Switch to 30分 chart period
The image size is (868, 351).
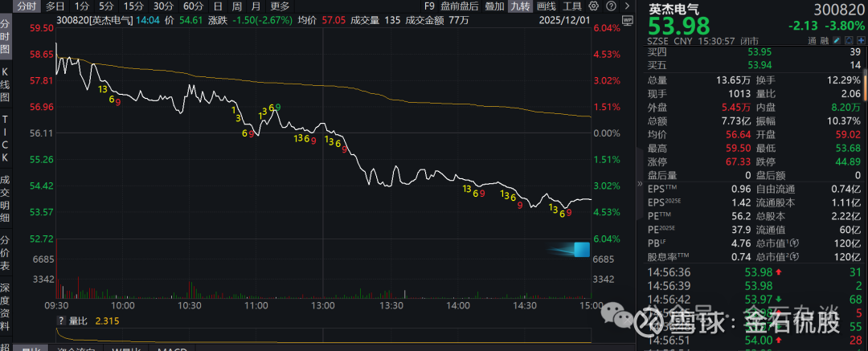pyautogui.click(x=162, y=6)
